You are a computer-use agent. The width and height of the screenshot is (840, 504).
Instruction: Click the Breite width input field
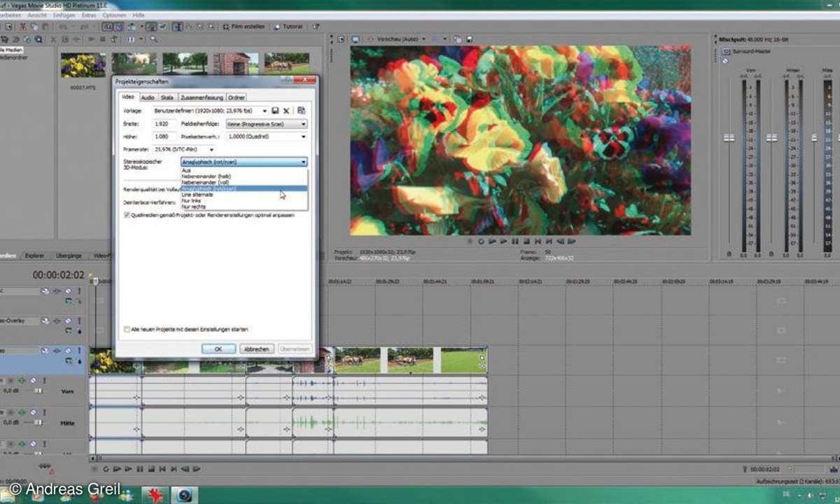click(164, 124)
